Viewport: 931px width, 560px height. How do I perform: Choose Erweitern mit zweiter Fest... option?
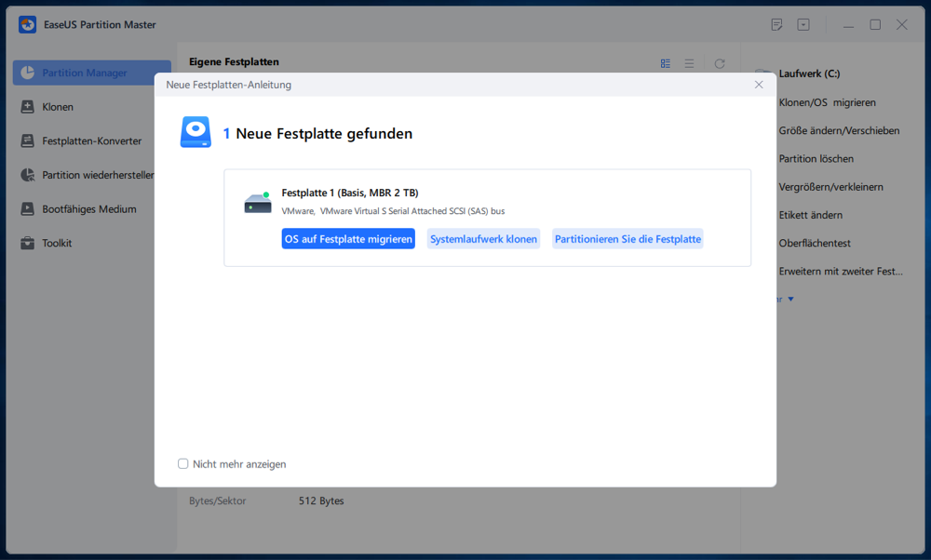[841, 271]
